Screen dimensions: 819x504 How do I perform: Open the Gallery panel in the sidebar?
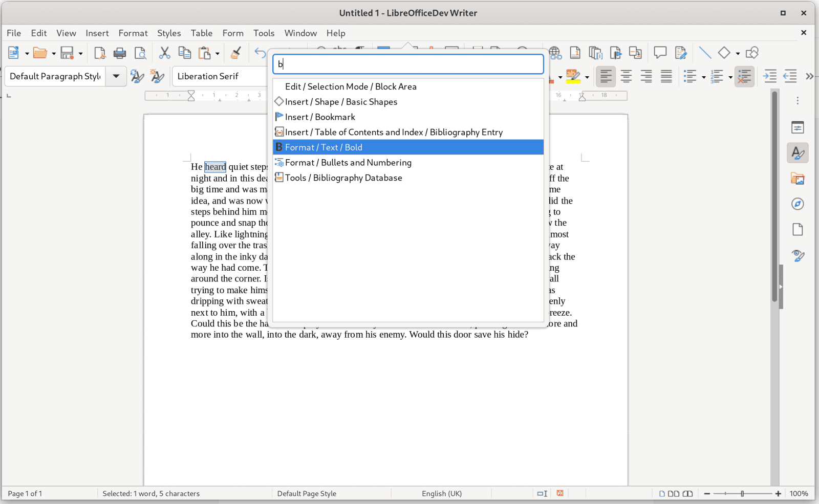(x=798, y=179)
